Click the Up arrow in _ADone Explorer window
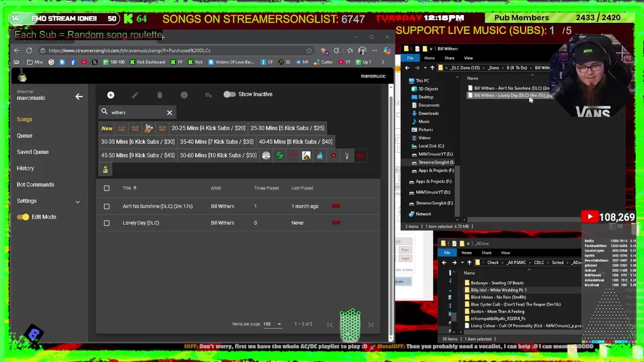 tap(469, 262)
